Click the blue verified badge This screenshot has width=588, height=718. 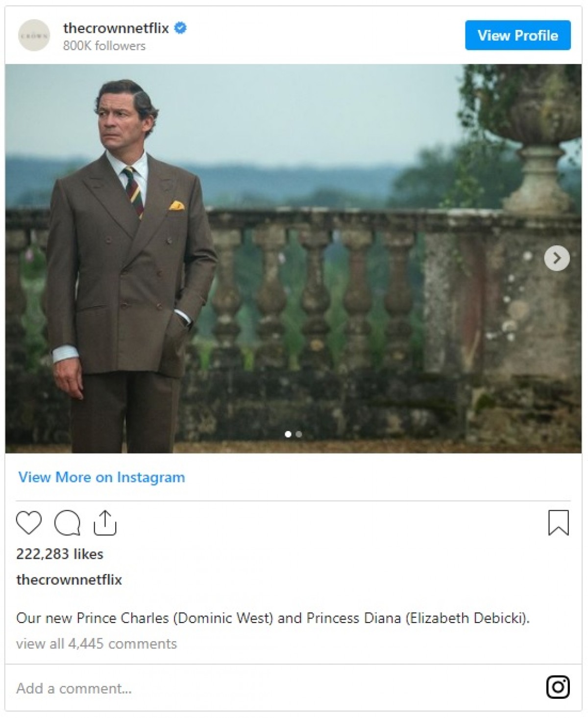[x=180, y=28]
